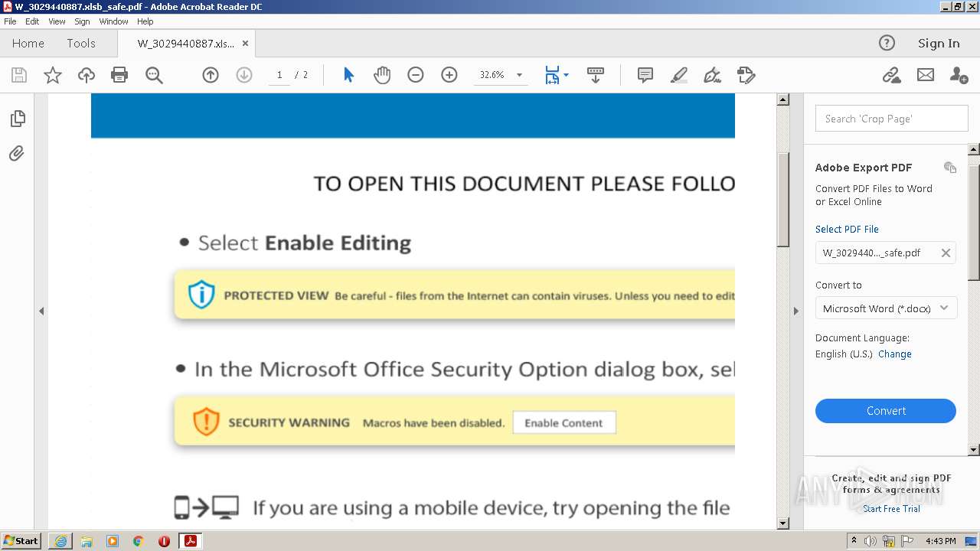This screenshot has width=980, height=551.
Task: Click the Select PDF File link
Action: pos(847,229)
